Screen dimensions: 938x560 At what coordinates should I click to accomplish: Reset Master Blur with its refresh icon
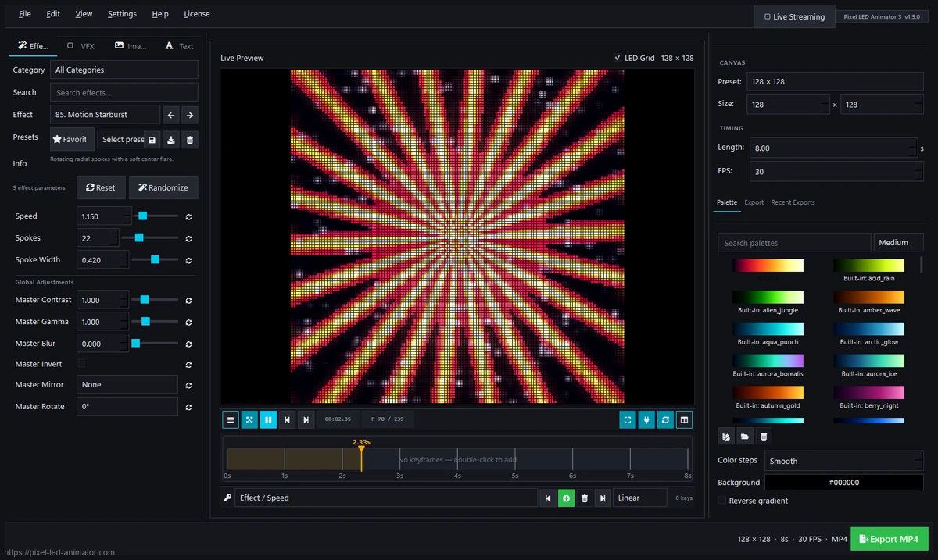click(189, 344)
